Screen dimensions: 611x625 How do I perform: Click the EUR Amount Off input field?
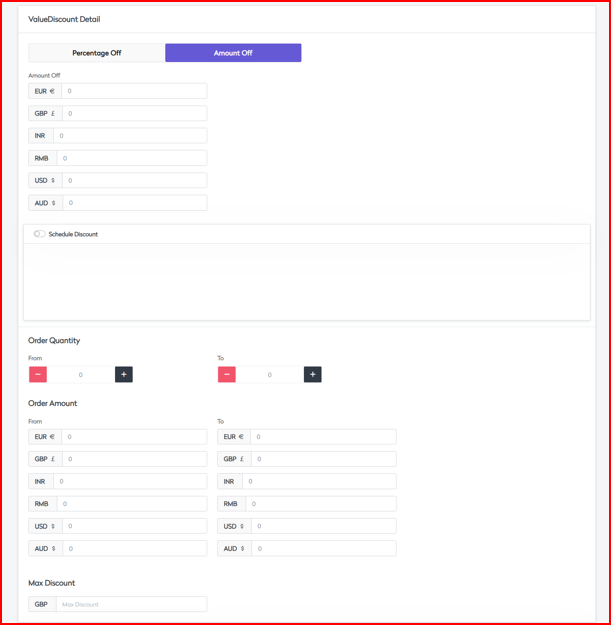tap(134, 91)
